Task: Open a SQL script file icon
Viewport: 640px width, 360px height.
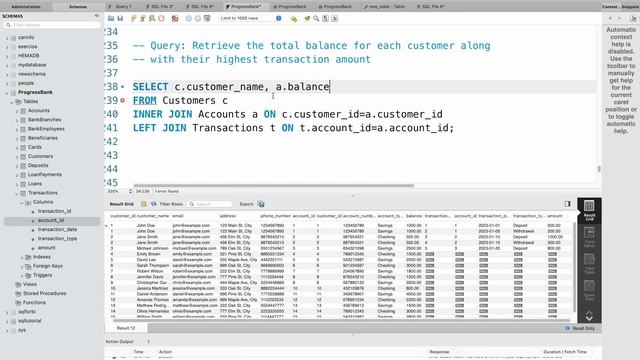Action: pyautogui.click(x=111, y=18)
